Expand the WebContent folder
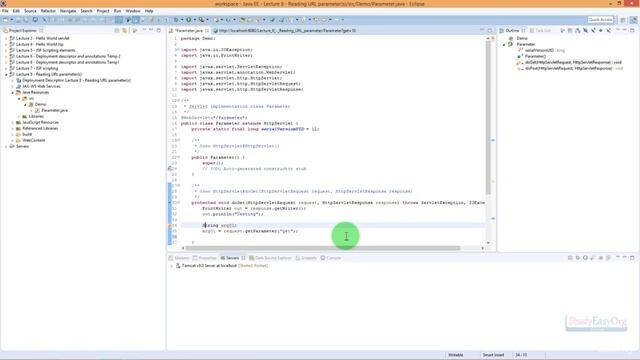The height and width of the screenshot is (360, 640). click(12, 140)
